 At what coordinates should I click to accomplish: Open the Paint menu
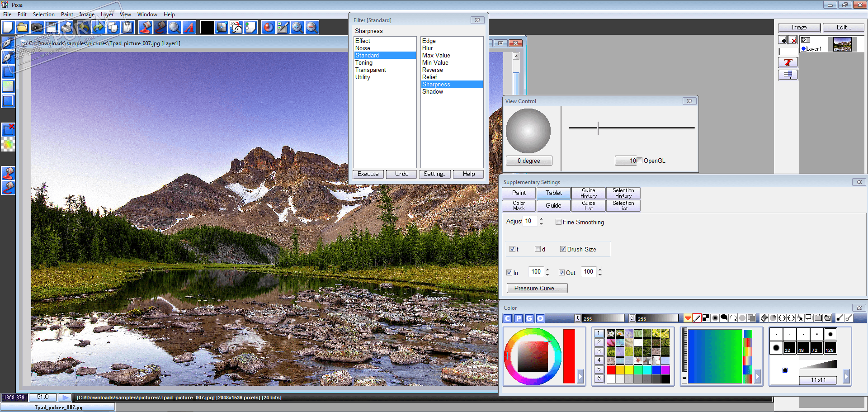coord(67,14)
